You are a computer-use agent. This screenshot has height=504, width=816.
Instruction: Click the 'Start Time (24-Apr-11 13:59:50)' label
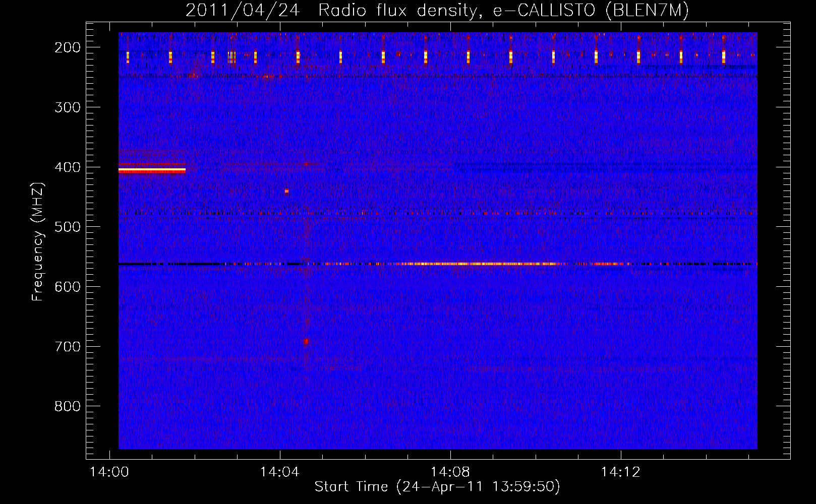coord(437,487)
